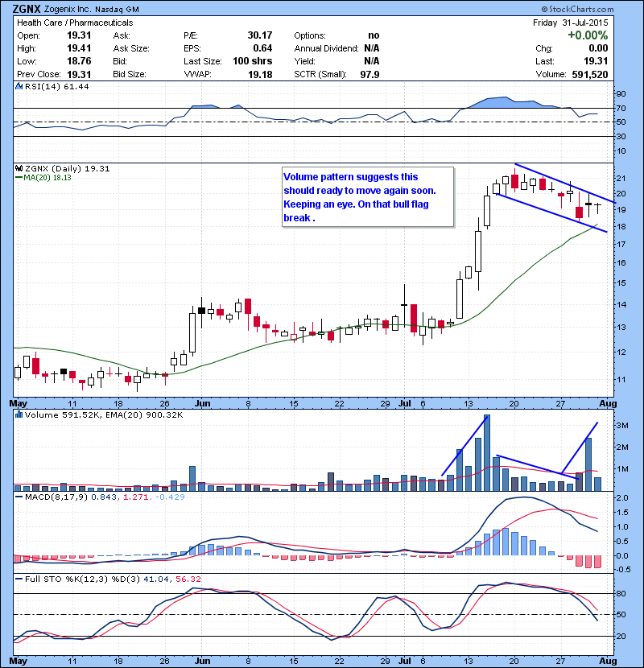
Task: Click the MACD(8,17,9) indicator label
Action: [56, 497]
